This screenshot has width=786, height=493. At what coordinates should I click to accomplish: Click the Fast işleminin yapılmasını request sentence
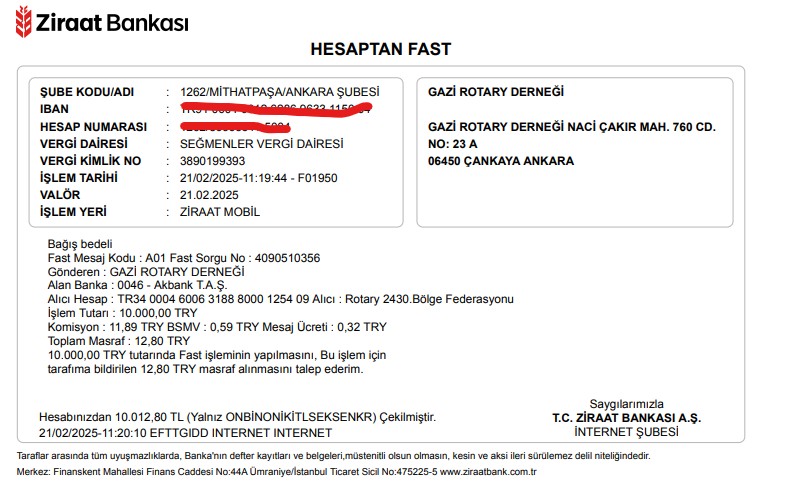coord(217,355)
